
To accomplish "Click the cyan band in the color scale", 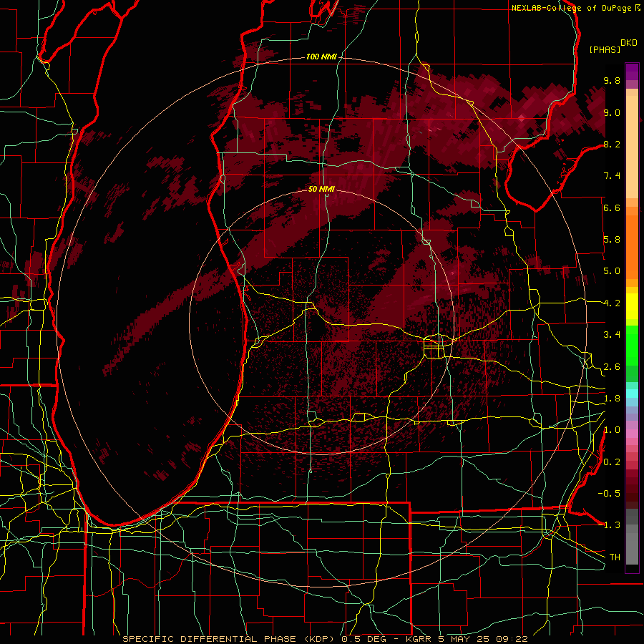I will pyautogui.click(x=632, y=393).
